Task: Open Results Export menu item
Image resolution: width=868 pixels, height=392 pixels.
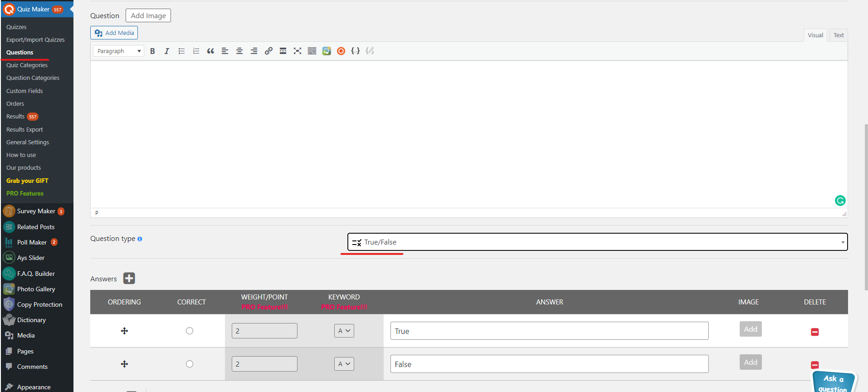Action: tap(24, 129)
